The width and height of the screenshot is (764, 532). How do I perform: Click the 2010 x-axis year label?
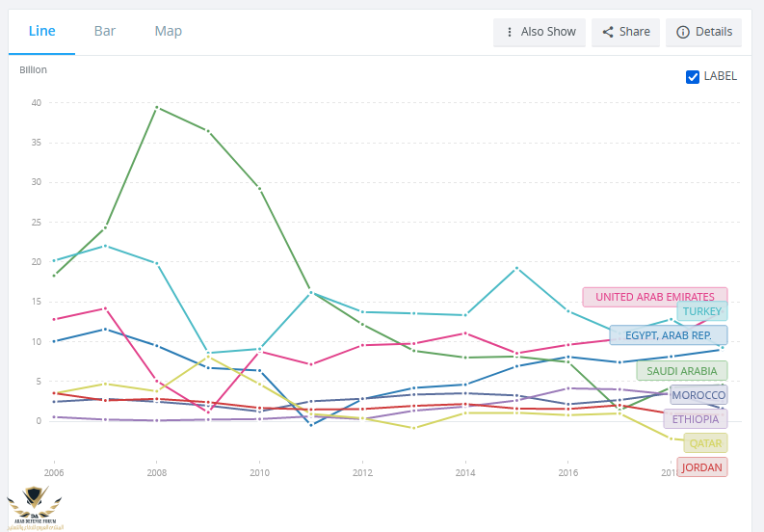click(x=259, y=472)
